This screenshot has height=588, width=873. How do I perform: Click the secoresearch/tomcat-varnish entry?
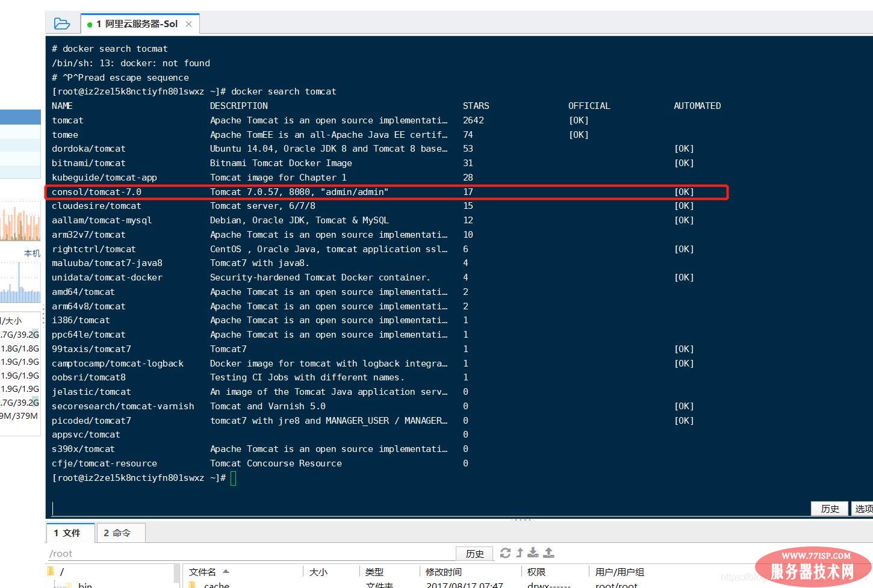coord(123,406)
